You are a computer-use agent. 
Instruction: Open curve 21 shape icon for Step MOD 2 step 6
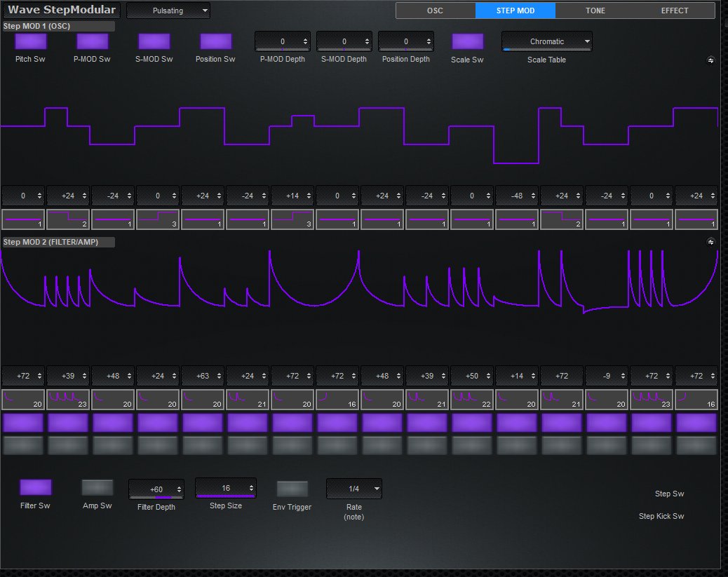[248, 400]
